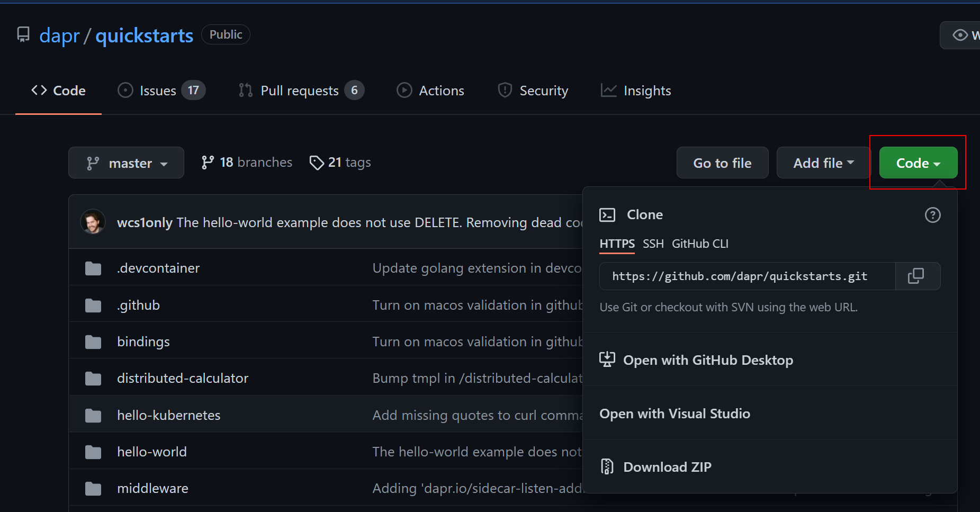This screenshot has width=980, height=512.
Task: Click the hello-world folder icon
Action: (93, 452)
